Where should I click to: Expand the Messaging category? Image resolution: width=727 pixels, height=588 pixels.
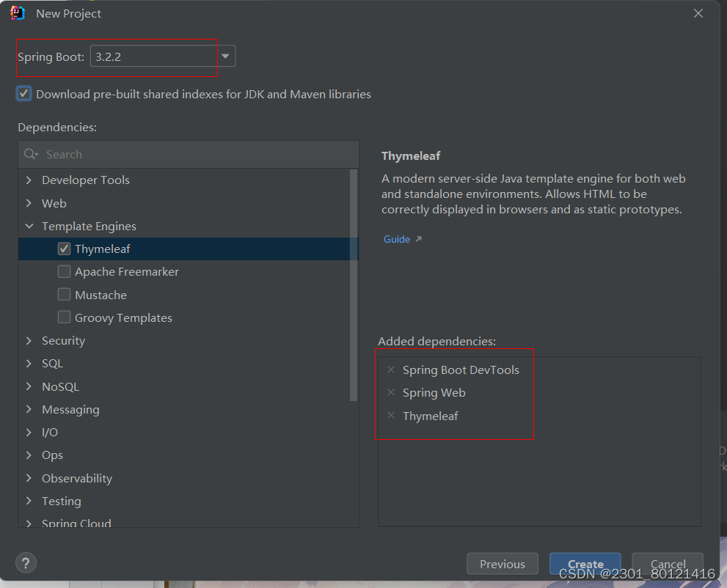[x=29, y=409]
